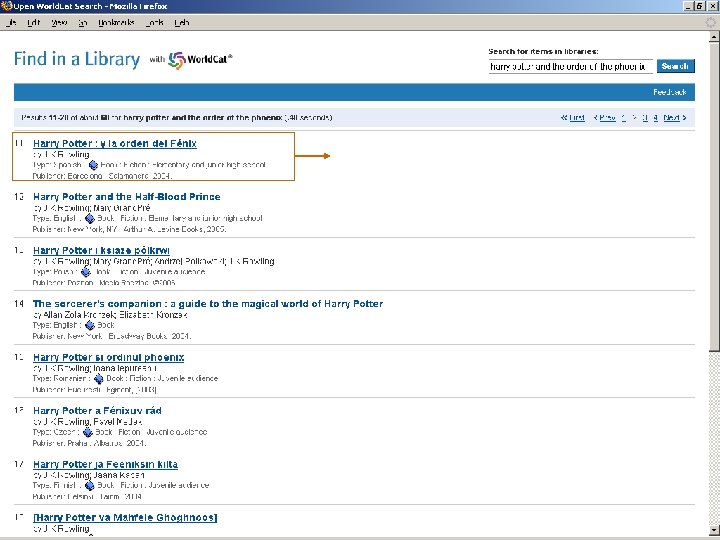720x540 pixels.
Task: Open Harry Potter y la orden del Fénix
Action: [115, 143]
